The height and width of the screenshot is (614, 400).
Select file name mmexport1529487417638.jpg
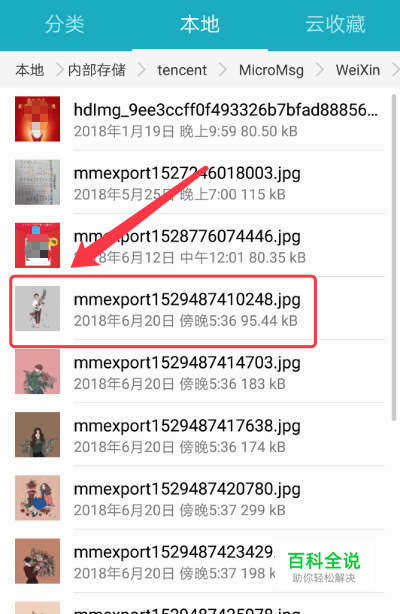tap(187, 426)
